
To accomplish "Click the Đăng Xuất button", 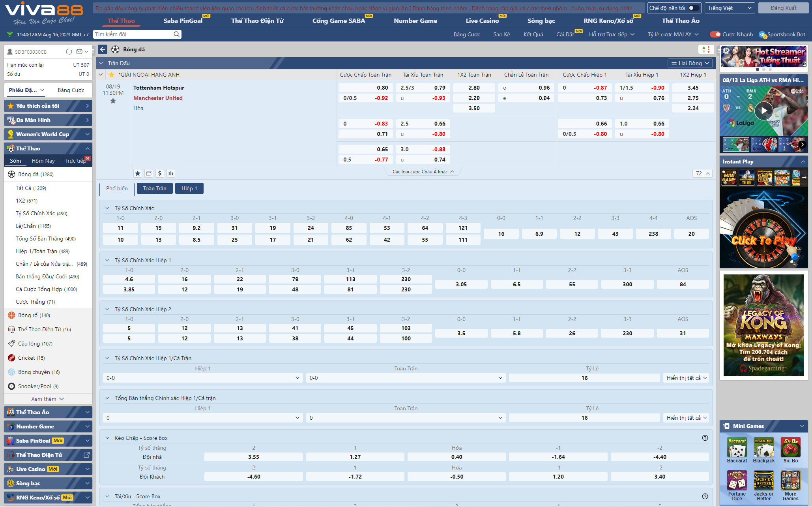I will pyautogui.click(x=784, y=8).
